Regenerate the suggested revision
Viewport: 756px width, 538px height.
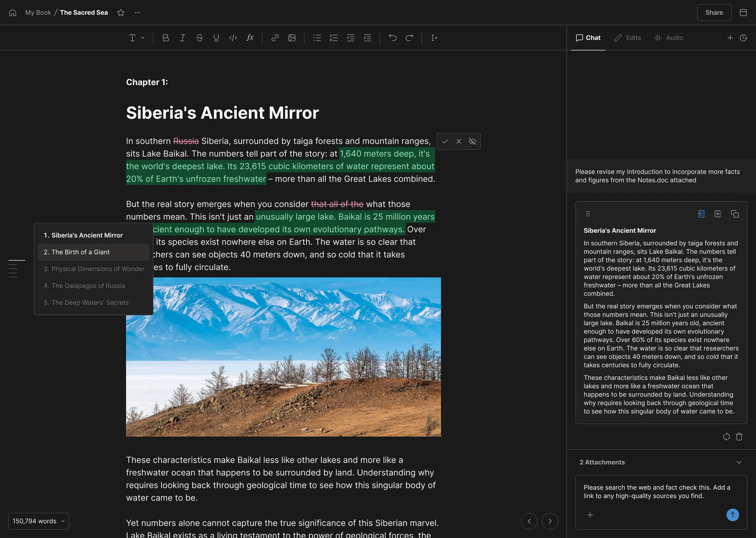(x=726, y=436)
